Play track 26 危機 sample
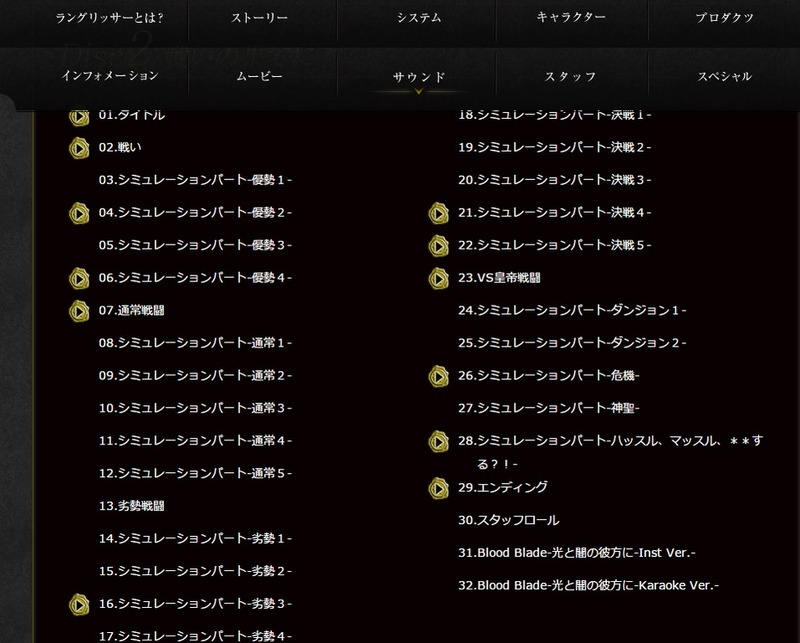This screenshot has width=800, height=643. tap(438, 377)
